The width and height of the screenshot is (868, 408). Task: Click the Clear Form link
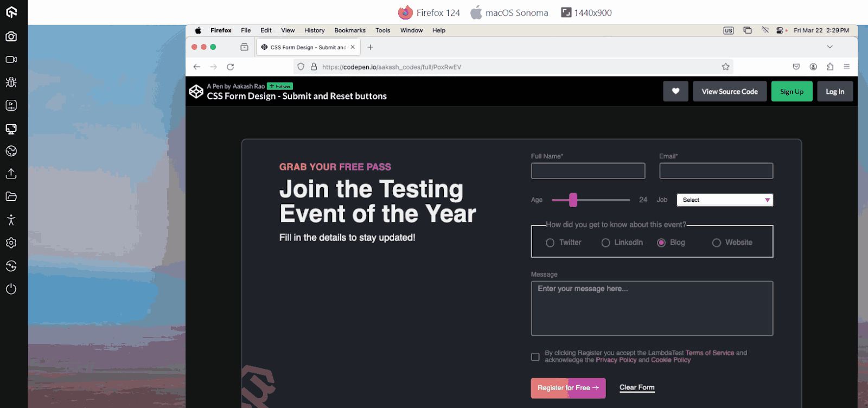637,387
